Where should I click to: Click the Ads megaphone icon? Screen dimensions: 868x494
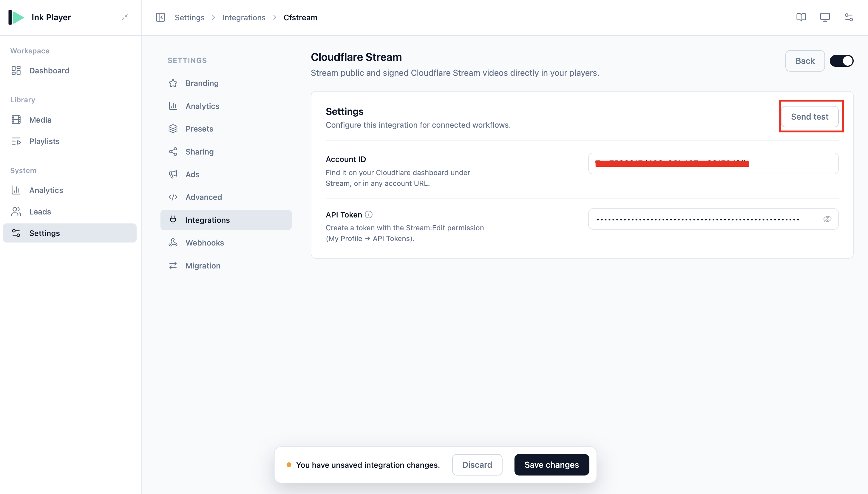pos(173,175)
